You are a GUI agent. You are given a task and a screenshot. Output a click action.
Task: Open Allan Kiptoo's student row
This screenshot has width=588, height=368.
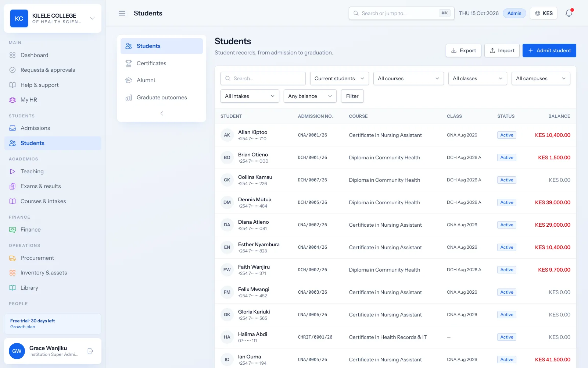click(395, 135)
